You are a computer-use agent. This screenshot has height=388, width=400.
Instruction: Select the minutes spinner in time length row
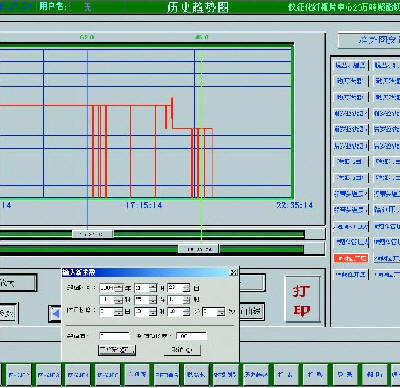tap(179, 312)
